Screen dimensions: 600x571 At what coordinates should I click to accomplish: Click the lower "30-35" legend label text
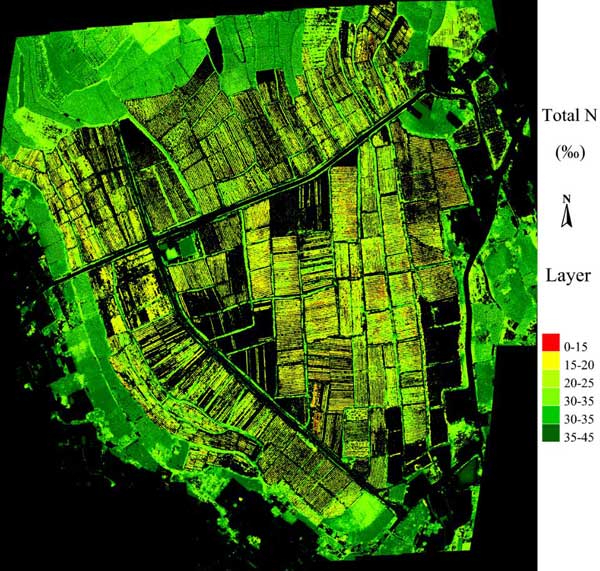(x=578, y=416)
